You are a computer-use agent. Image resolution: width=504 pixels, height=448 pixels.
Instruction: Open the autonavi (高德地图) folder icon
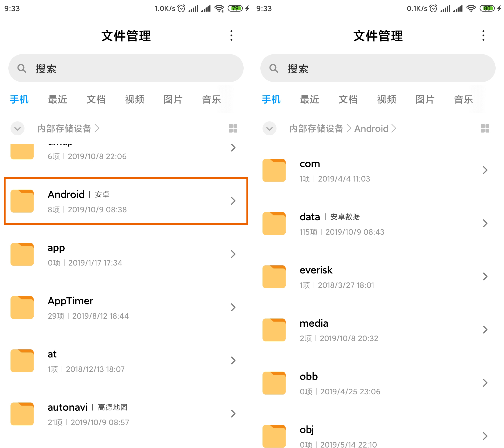tap(22, 414)
